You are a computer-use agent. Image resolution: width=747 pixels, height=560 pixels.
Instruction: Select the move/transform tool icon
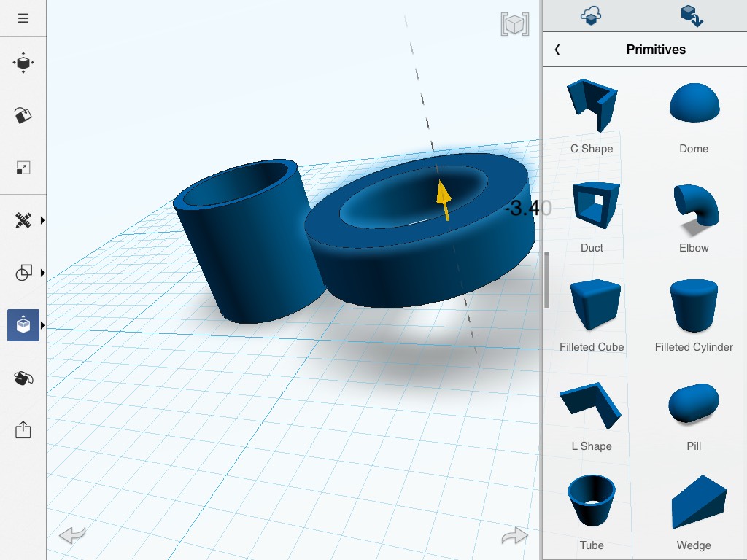[23, 63]
